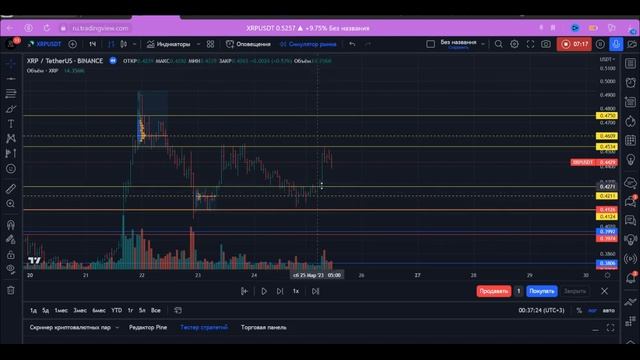This screenshot has width=640, height=360.
Task: Enter fullscreen mode icon
Action: pos(530,44)
